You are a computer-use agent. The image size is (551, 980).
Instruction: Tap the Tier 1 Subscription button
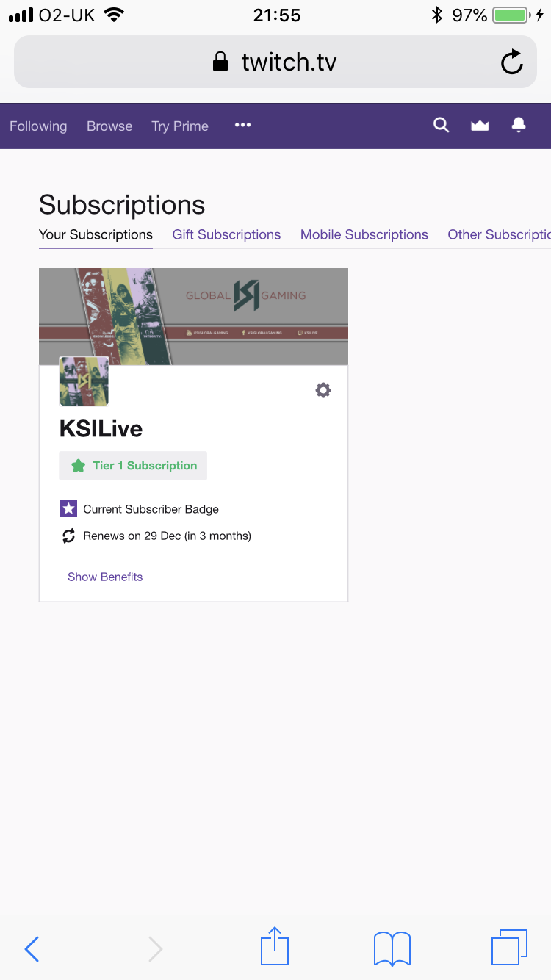(133, 466)
